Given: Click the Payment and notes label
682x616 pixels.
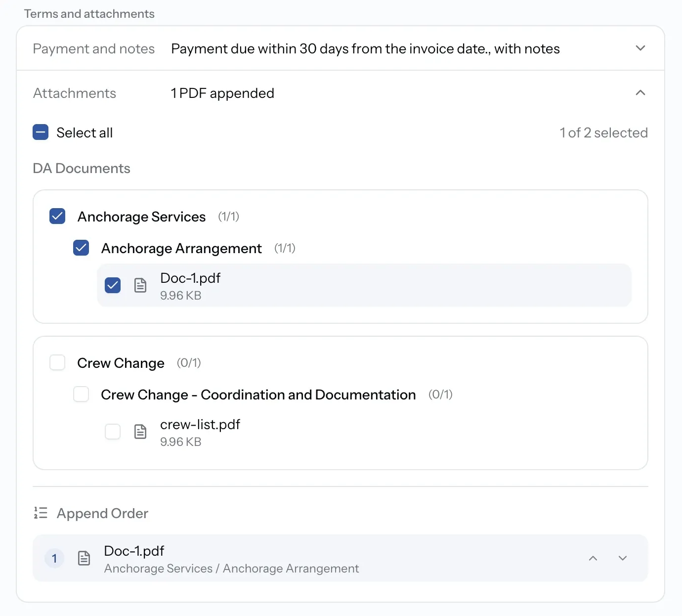Looking at the screenshot, I should coord(94,48).
